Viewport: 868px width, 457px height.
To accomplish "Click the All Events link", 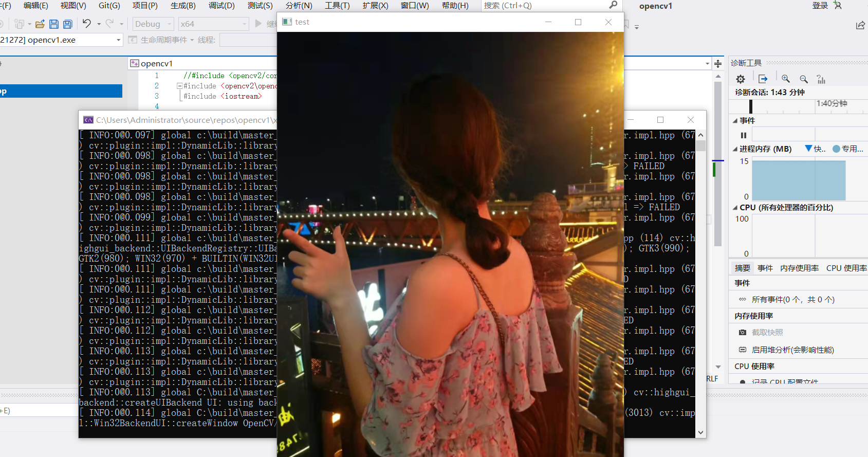I will 793,299.
